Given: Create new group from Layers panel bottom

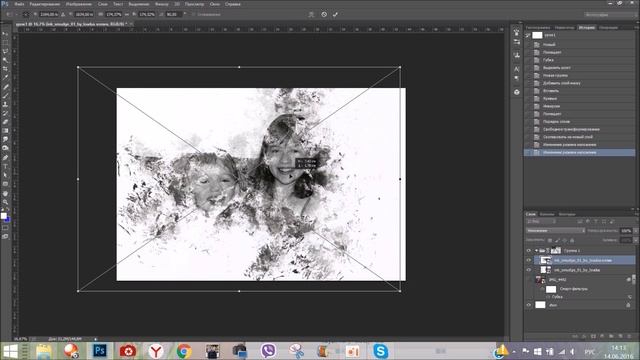Looking at the screenshot, I should coord(611,336).
